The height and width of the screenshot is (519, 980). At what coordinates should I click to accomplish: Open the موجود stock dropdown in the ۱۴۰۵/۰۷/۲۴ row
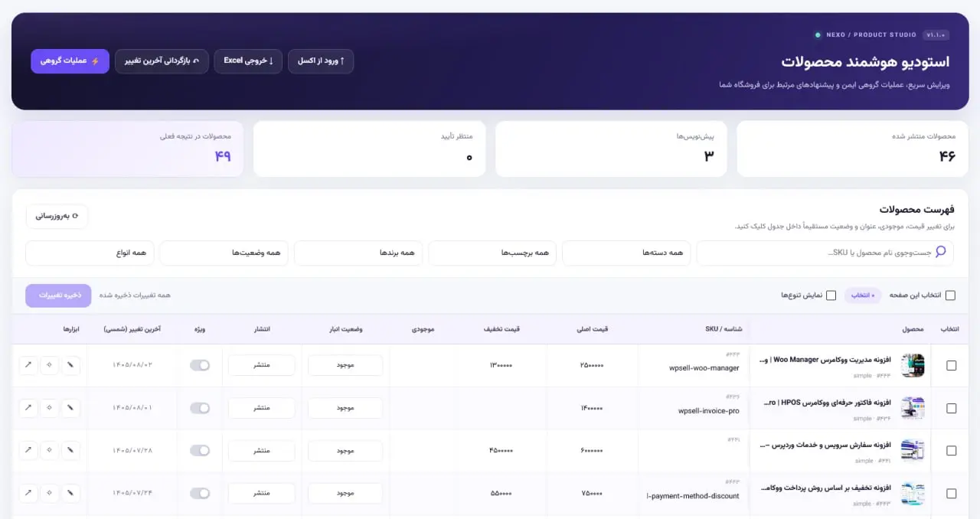(x=345, y=494)
